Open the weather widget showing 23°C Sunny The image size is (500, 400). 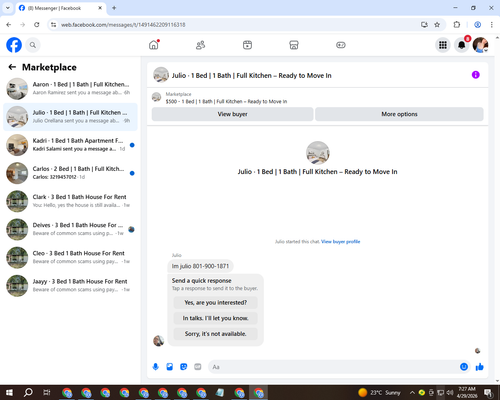coord(380,393)
